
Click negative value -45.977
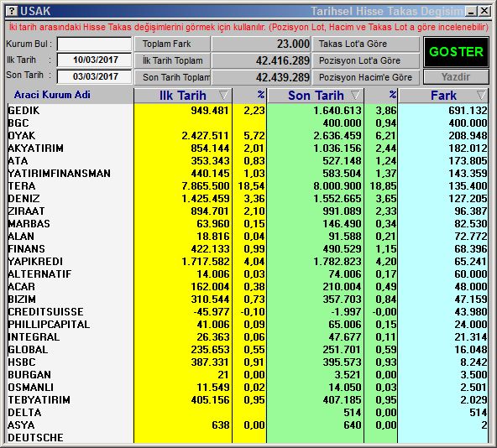[x=212, y=312]
